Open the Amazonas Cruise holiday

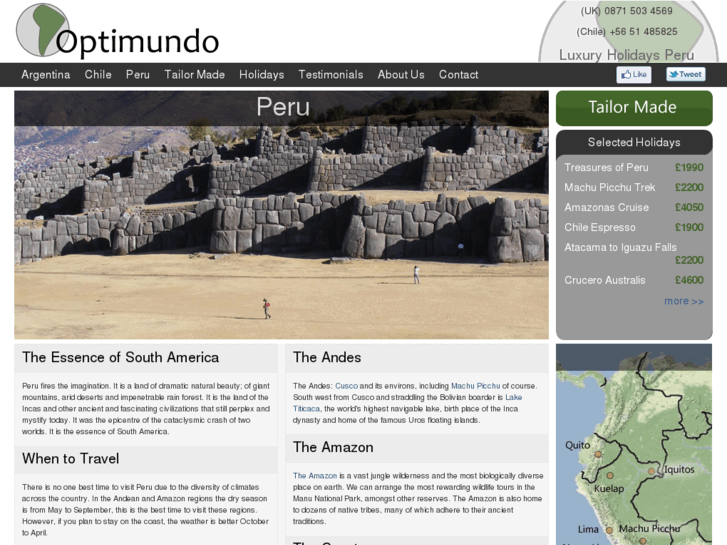click(x=606, y=207)
